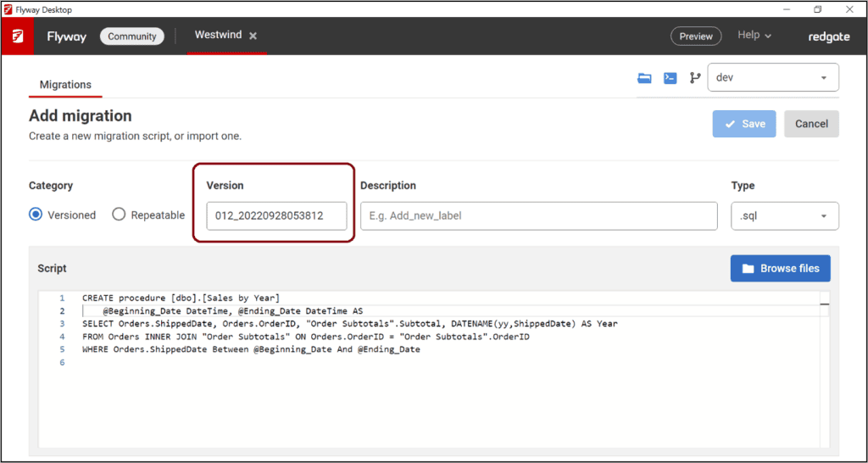Select the Westwind project tab

218,36
